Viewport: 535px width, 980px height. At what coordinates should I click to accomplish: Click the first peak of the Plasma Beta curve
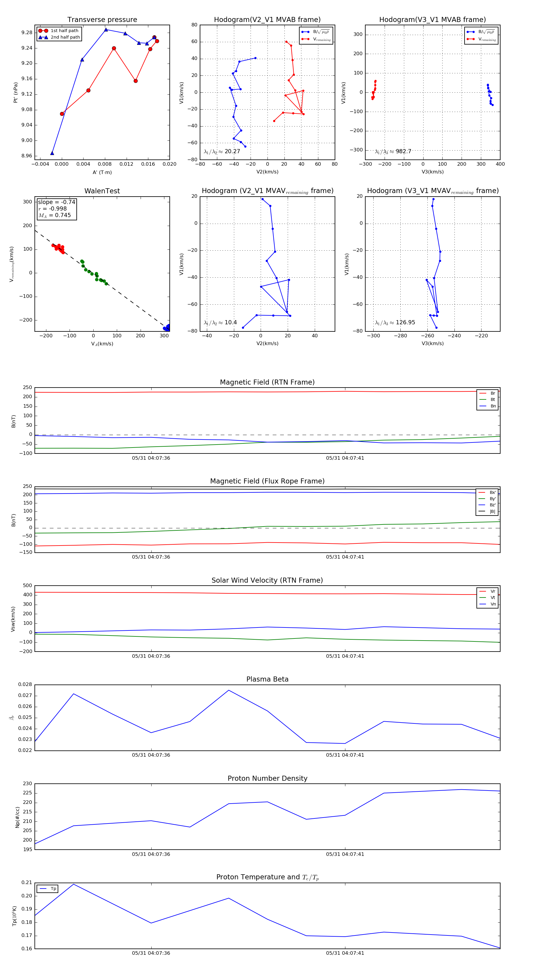click(73, 694)
